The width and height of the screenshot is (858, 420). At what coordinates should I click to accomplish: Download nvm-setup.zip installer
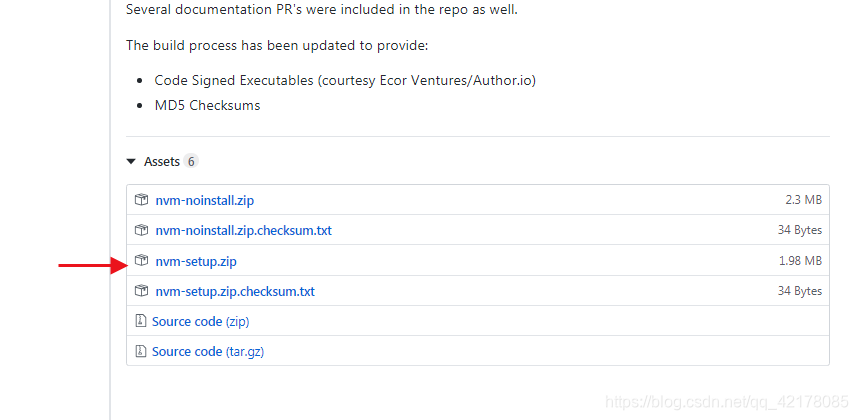point(196,261)
